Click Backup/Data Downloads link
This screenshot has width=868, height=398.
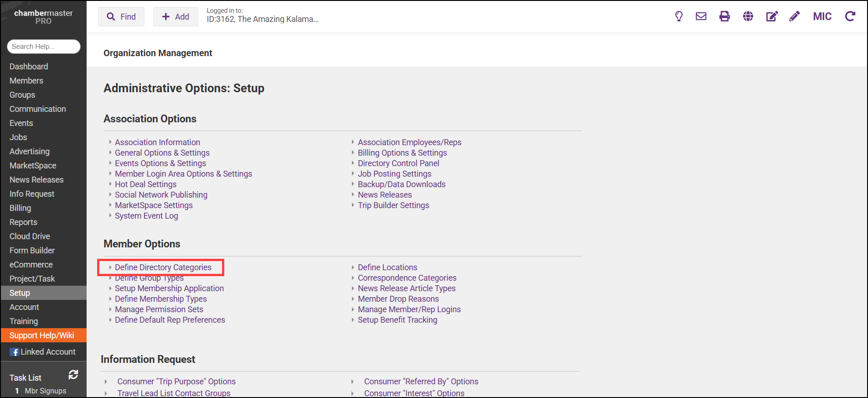pos(402,184)
